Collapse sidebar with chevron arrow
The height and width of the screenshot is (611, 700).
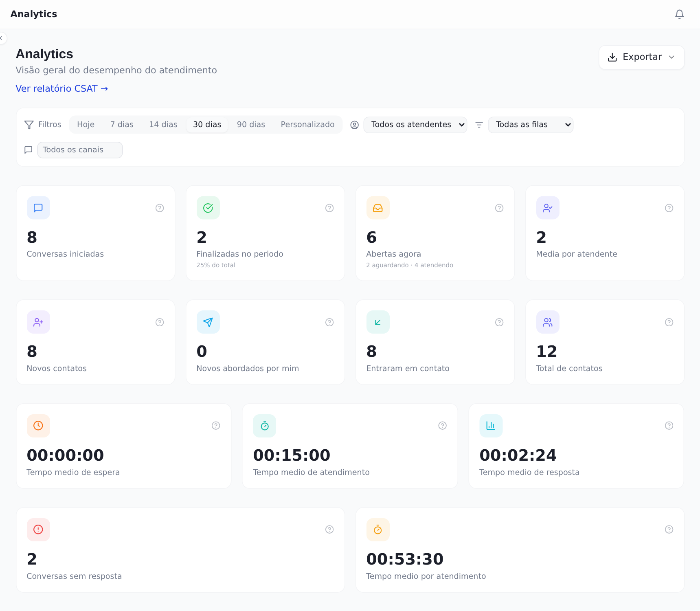2,38
